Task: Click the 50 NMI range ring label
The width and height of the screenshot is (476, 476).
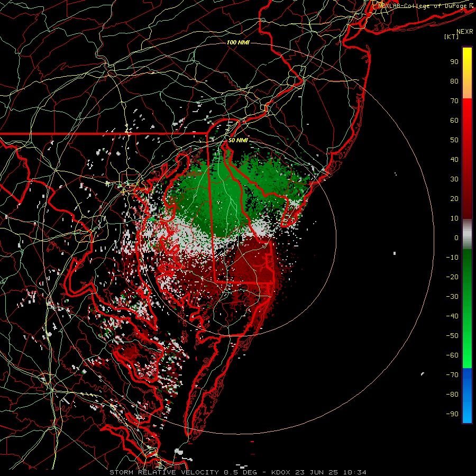Action: point(238,140)
